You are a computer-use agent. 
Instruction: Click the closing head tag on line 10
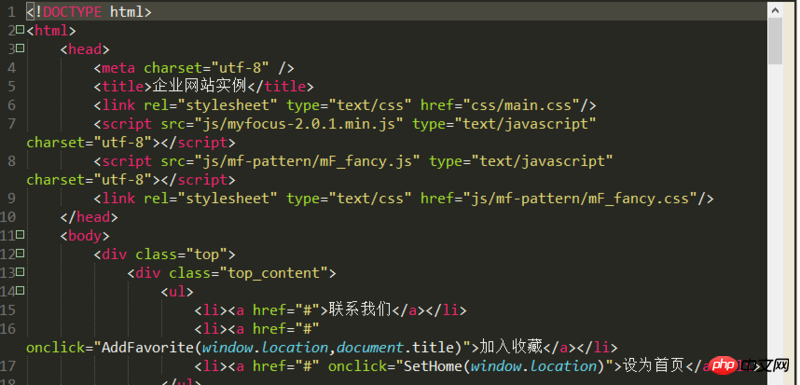(89, 217)
